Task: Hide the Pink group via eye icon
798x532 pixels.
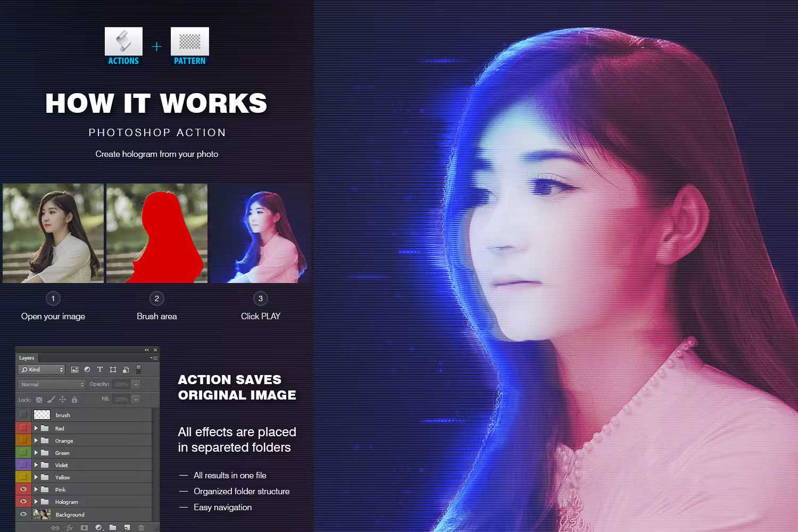Action: (x=23, y=489)
